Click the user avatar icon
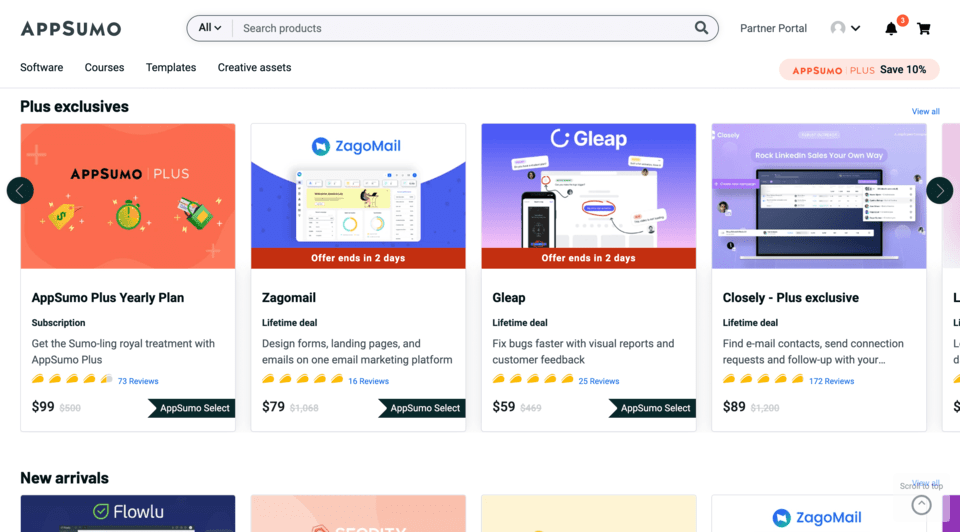 tap(838, 28)
